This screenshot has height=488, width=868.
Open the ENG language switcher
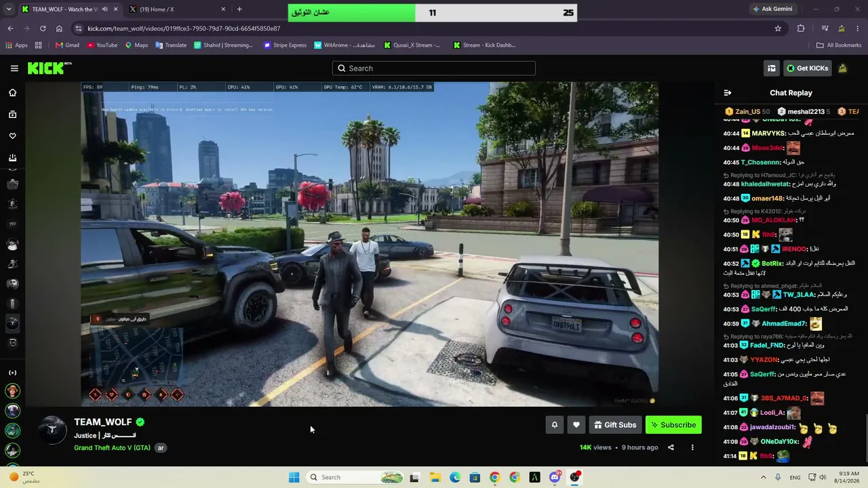point(795,477)
